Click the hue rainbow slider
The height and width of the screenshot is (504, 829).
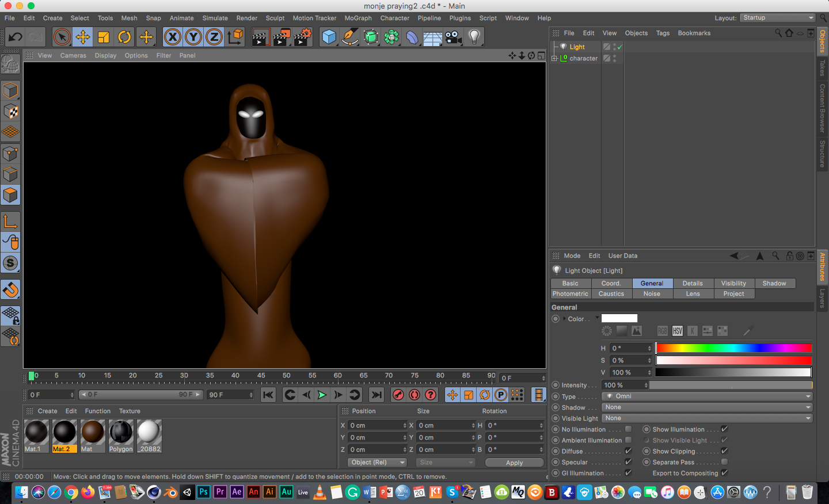pyautogui.click(x=733, y=348)
